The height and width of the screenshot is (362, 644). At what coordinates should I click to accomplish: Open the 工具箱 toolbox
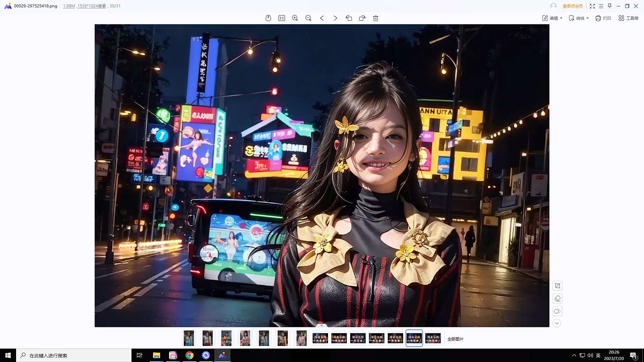628,18
